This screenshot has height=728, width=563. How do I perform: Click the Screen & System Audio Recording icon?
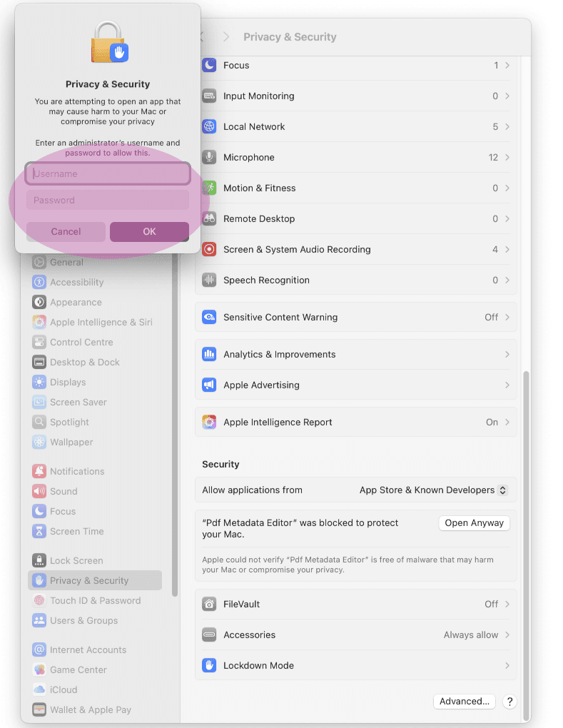pos(209,250)
